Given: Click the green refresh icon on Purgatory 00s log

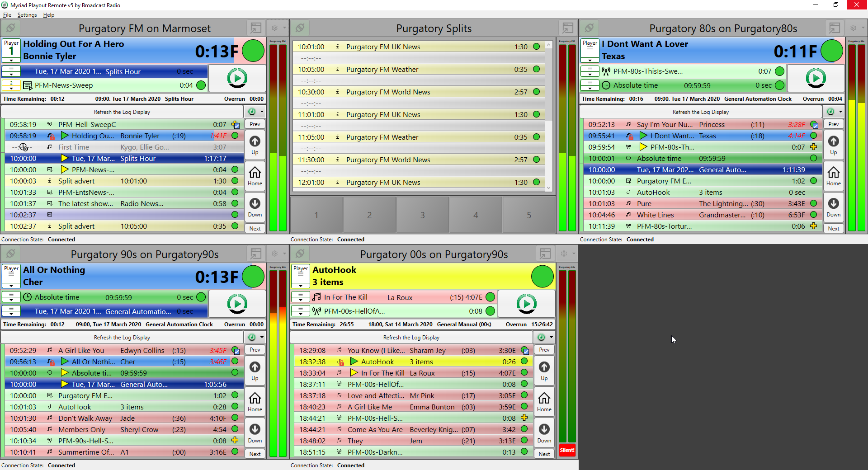Looking at the screenshot, I should [541, 337].
